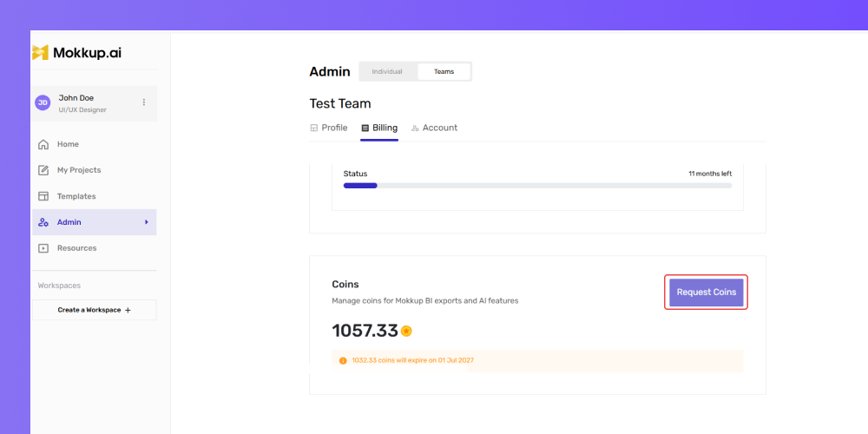868x434 pixels.
Task: Expand the Admin submenu arrow
Action: tap(147, 222)
